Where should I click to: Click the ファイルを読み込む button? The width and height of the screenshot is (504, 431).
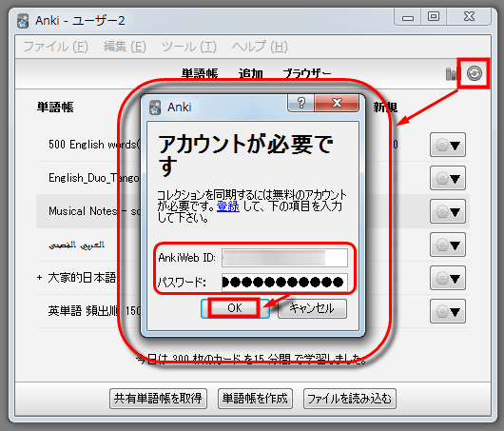[x=350, y=399]
